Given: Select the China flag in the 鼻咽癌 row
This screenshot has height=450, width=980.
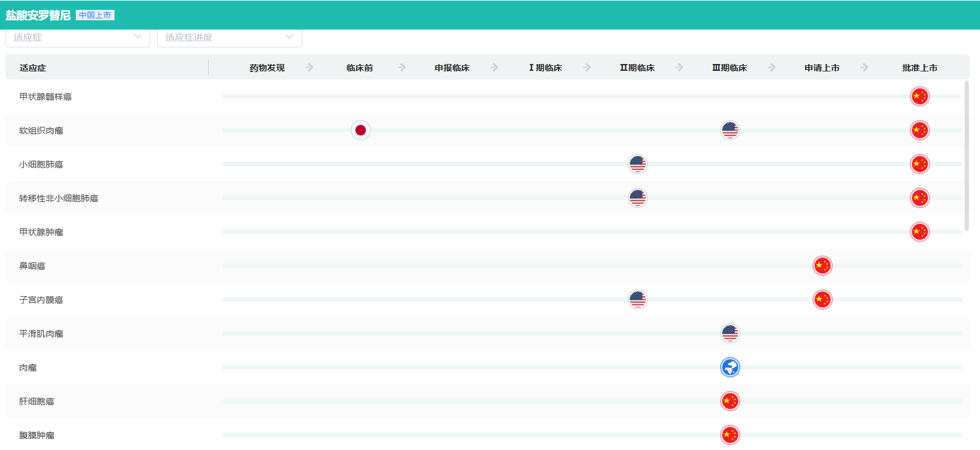Looking at the screenshot, I should pyautogui.click(x=822, y=266).
